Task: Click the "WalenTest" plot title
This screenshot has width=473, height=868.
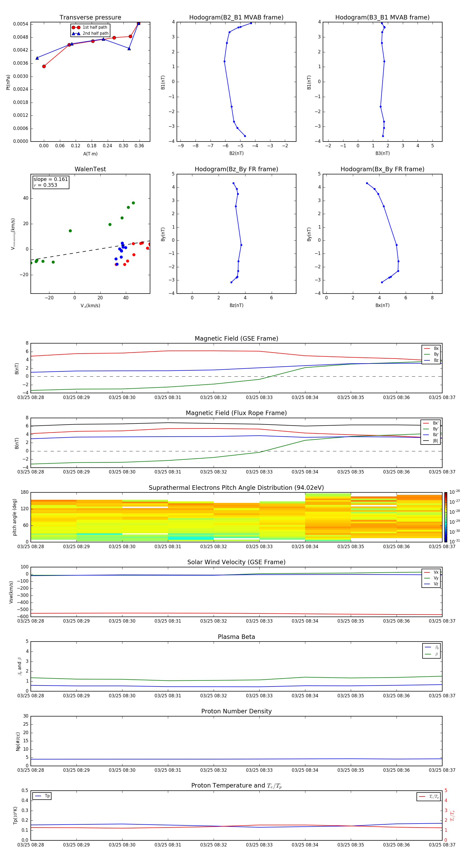Action: click(x=90, y=169)
